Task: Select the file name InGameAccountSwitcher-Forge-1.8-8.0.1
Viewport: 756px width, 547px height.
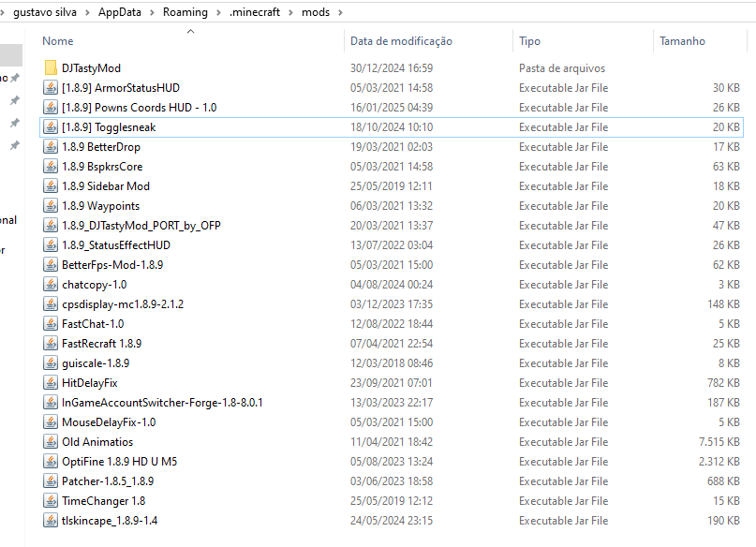Action: coord(162,403)
